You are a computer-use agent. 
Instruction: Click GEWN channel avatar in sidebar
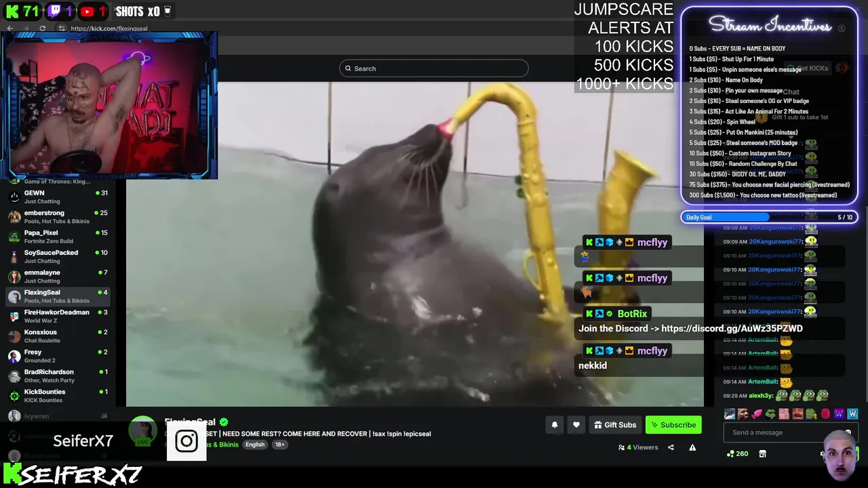pyautogui.click(x=14, y=197)
